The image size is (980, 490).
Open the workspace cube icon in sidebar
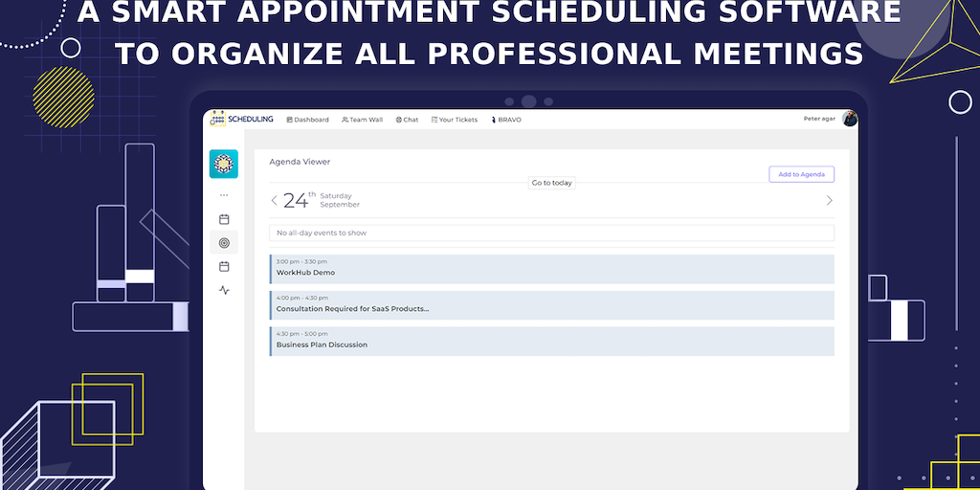(x=224, y=164)
